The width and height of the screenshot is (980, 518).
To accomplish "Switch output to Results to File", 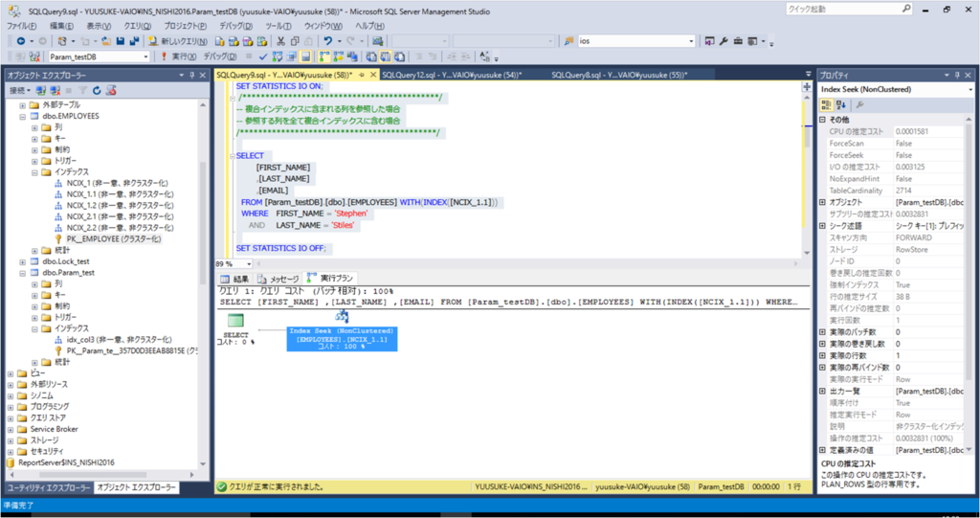I will coord(399,56).
